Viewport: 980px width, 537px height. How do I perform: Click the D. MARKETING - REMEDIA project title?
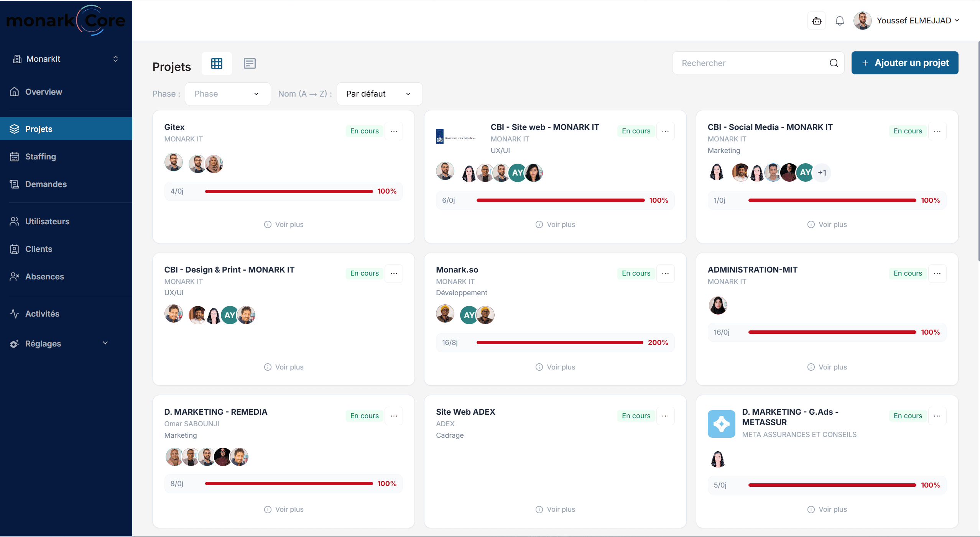(216, 412)
